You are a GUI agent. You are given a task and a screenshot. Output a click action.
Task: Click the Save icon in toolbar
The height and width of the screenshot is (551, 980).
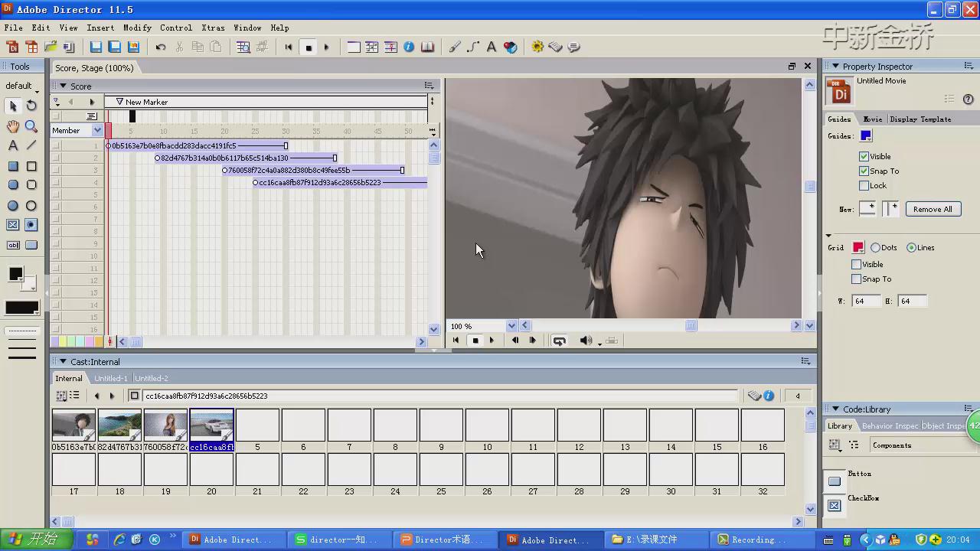click(x=96, y=47)
